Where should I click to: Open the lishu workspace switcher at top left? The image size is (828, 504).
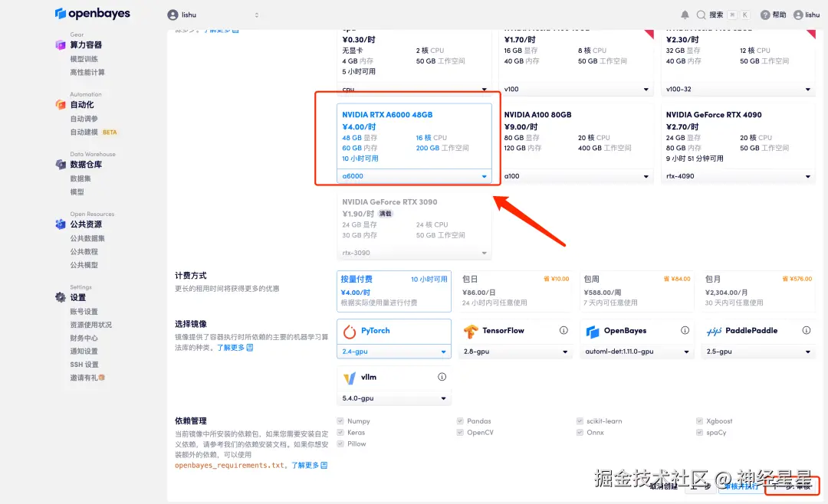pyautogui.click(x=213, y=15)
